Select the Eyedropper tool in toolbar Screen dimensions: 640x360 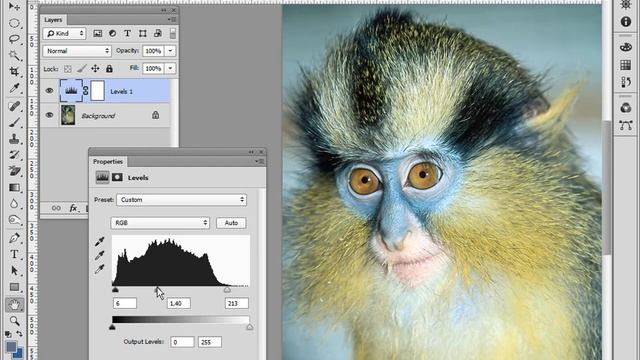point(14,88)
